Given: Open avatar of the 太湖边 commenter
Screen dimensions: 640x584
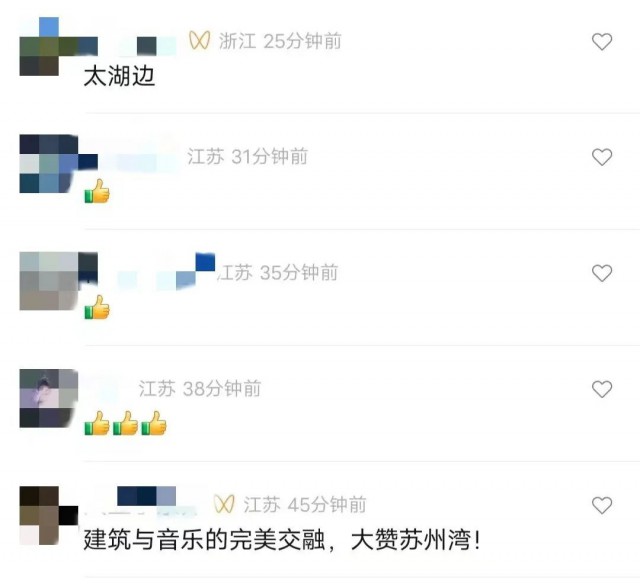Looking at the screenshot, I should pos(49,47).
